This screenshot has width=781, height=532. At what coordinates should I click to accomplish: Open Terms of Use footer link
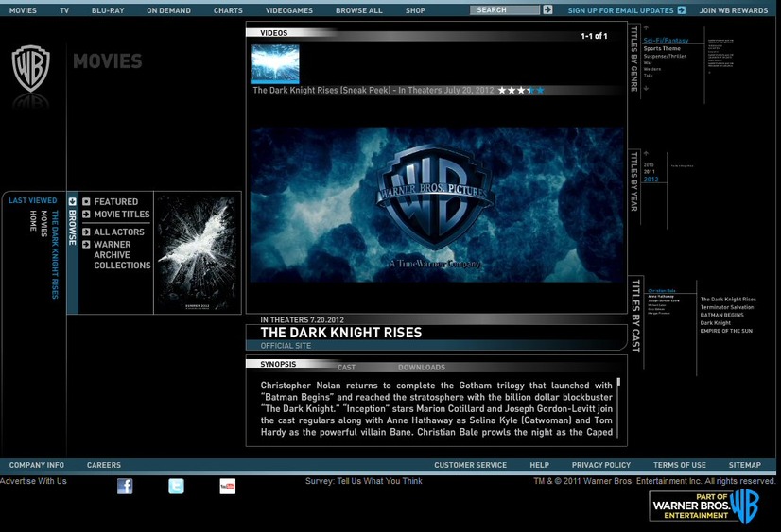(x=680, y=465)
